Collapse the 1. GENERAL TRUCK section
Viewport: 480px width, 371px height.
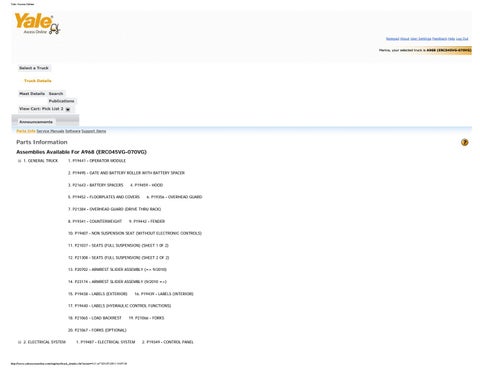point(20,161)
